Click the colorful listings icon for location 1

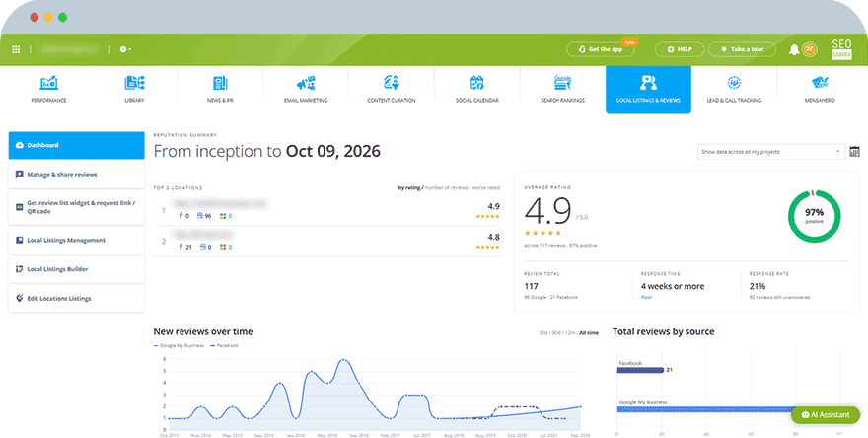click(x=223, y=216)
